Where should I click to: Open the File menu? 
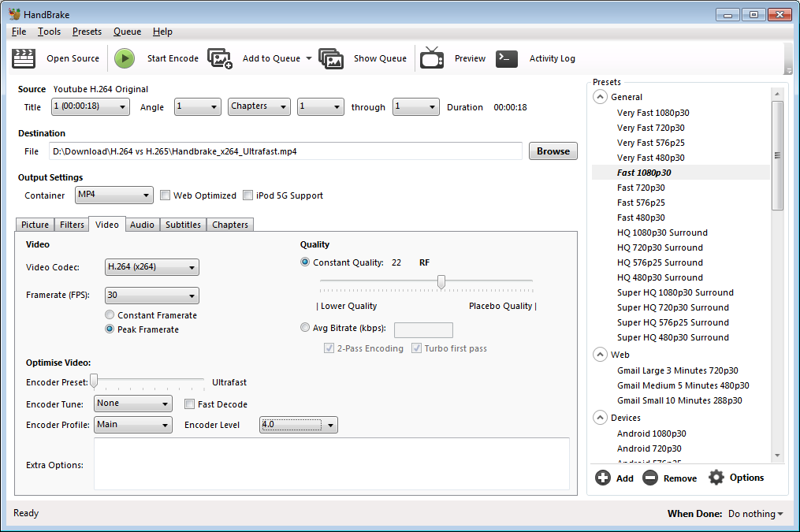coord(19,32)
